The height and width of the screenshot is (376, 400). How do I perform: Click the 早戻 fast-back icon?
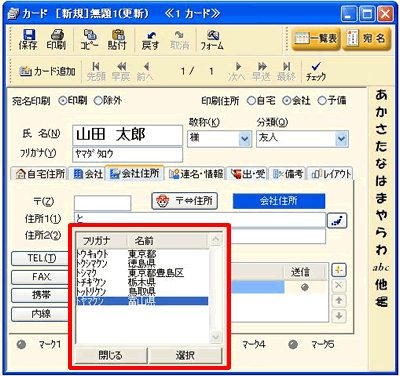(121, 71)
